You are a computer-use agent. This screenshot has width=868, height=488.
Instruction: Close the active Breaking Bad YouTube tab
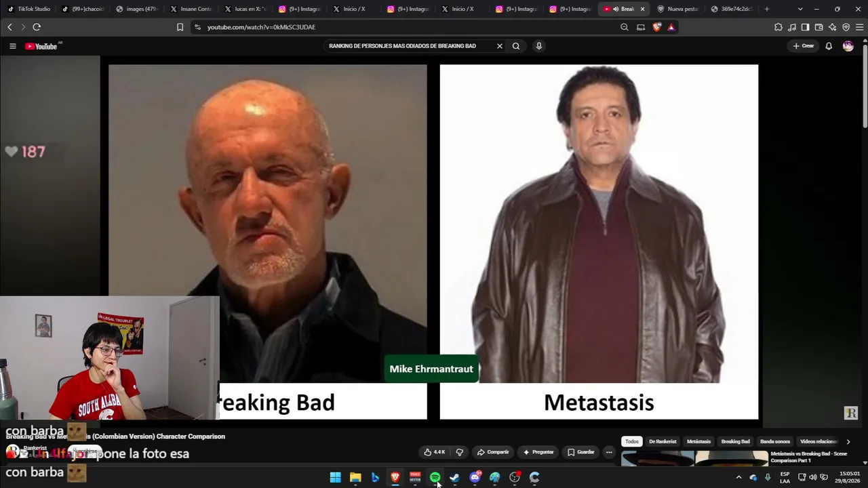[x=643, y=9]
